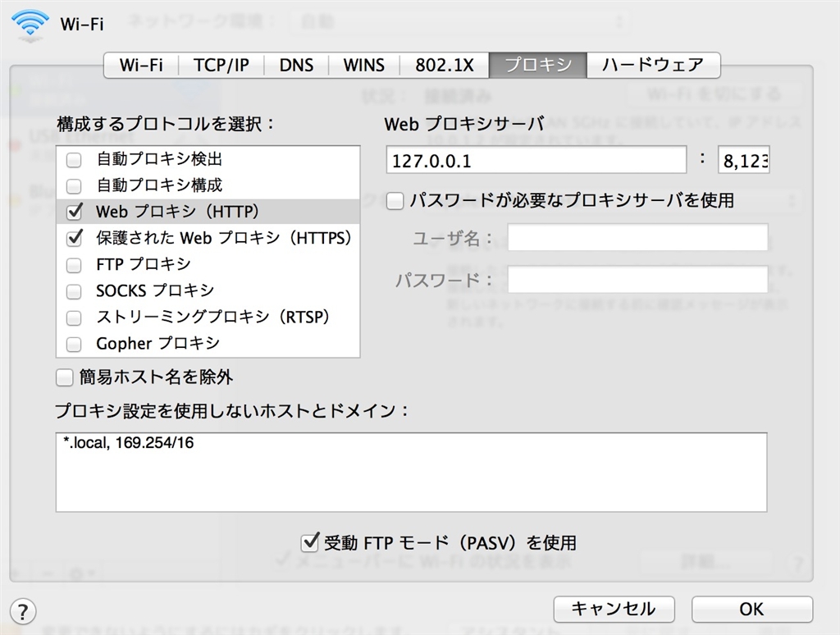The image size is (840, 635).
Task: Enable FTP プロキシ checkbox
Action: click(x=74, y=265)
